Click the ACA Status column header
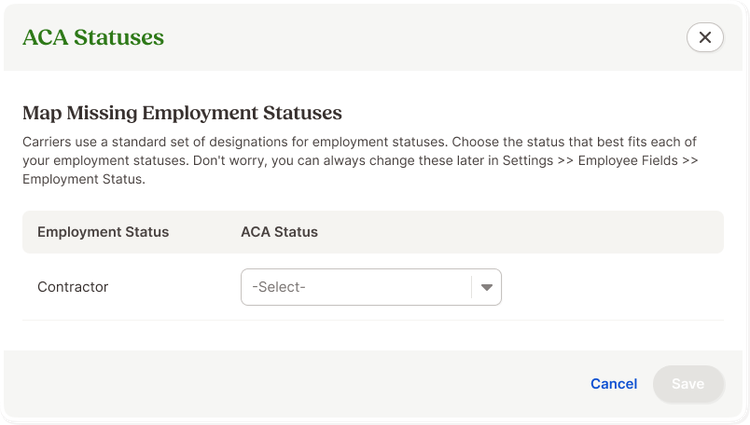The image size is (750, 425). click(279, 232)
